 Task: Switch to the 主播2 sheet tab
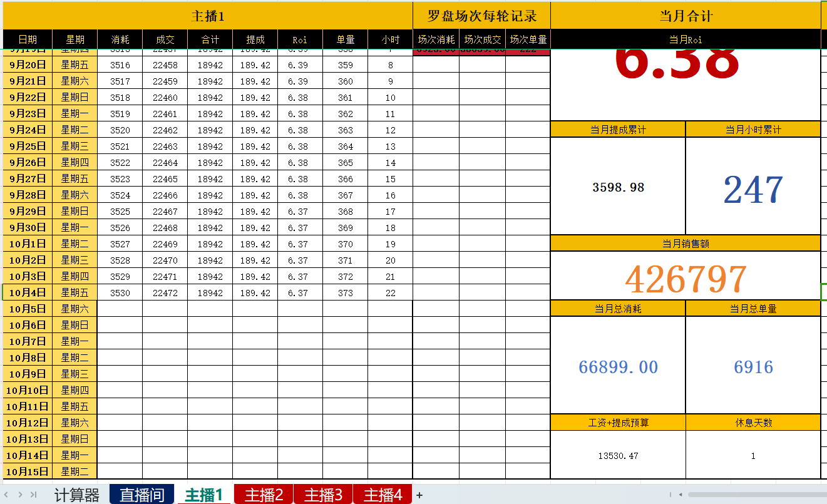coord(264,495)
